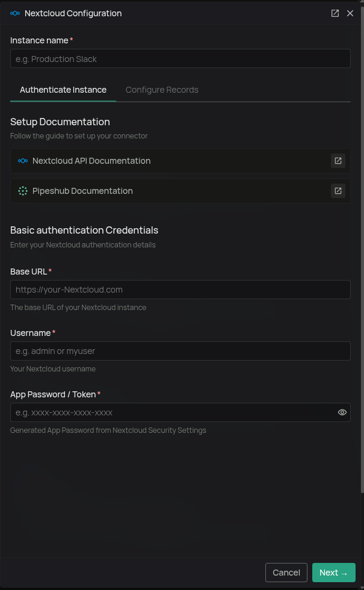Image resolution: width=364 pixels, height=590 pixels.
Task: Click the Base URL label
Action: pos(29,272)
